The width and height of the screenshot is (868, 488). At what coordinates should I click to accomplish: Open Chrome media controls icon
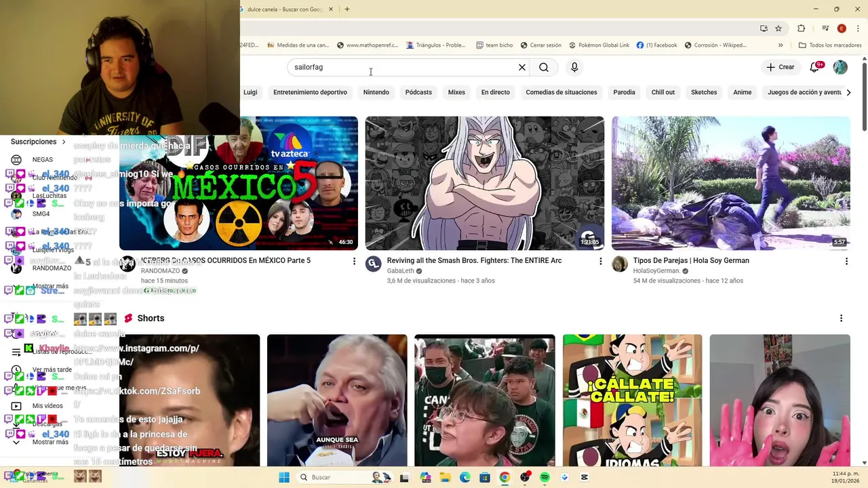[x=825, y=28]
